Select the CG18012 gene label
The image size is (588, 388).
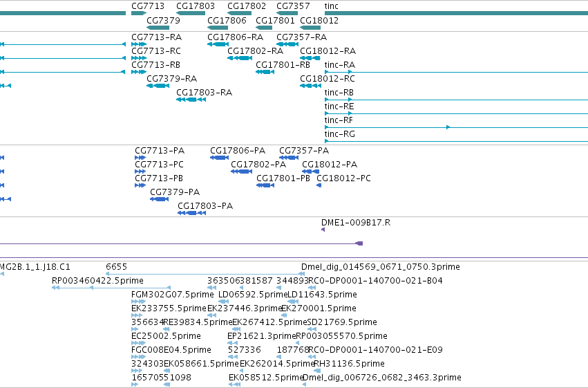click(x=319, y=20)
